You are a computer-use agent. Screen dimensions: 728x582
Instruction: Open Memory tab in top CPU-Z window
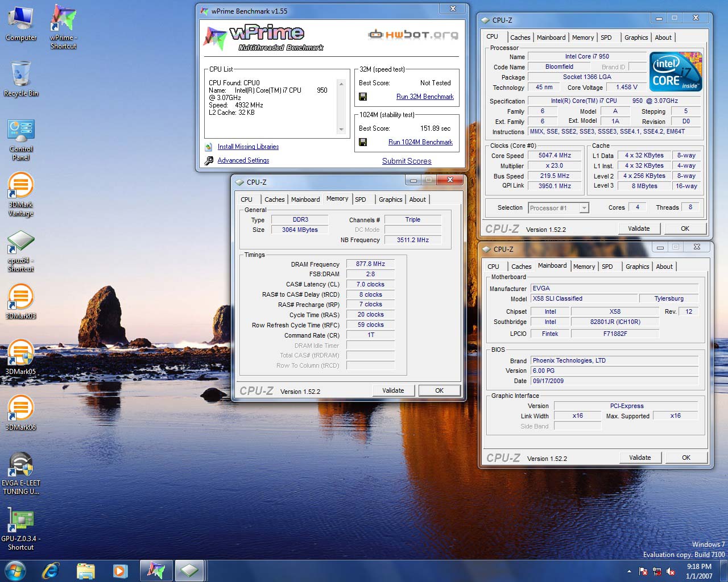tap(583, 38)
